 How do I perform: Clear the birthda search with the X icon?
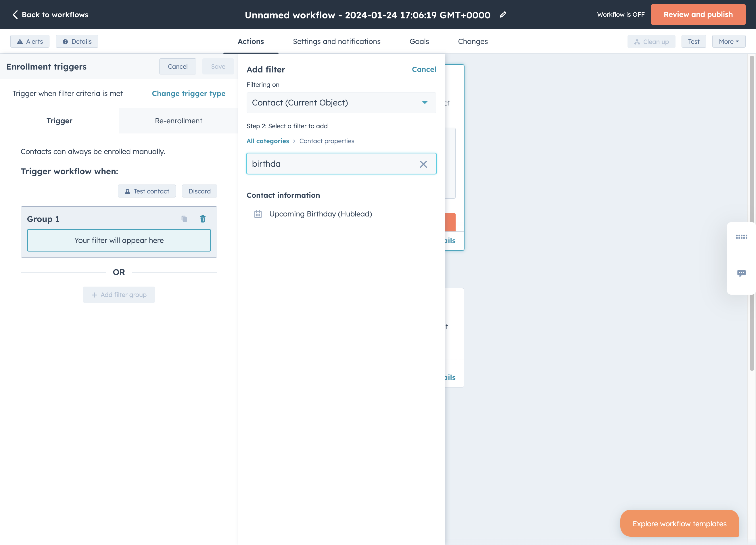(x=423, y=164)
